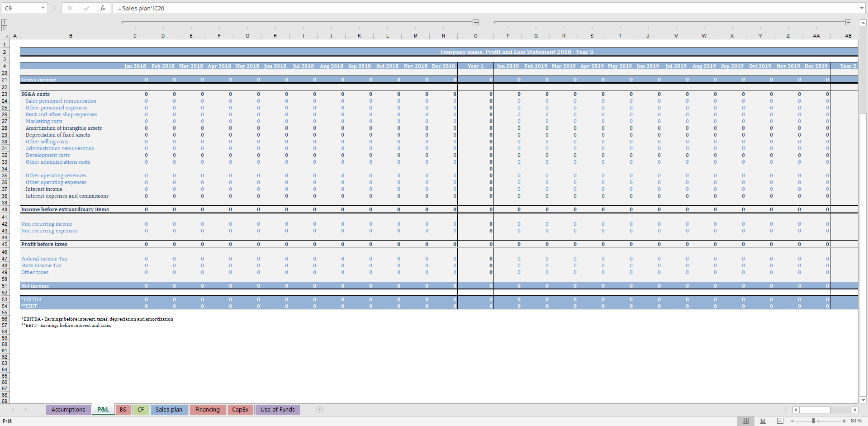The width and height of the screenshot is (868, 426).
Task: Click vertical scrollbar up arrow
Action: (863, 22)
